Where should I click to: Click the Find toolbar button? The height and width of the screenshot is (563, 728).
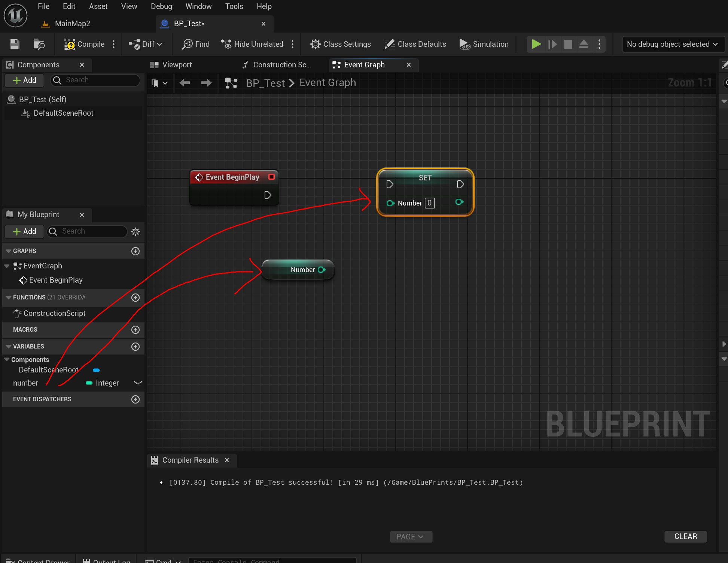click(x=196, y=44)
